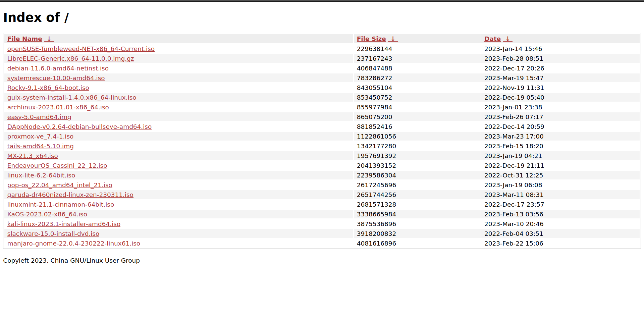Screen dimensions: 644x316
Task: Click date 2023-Mar-11 08:31
Action: click(514, 195)
